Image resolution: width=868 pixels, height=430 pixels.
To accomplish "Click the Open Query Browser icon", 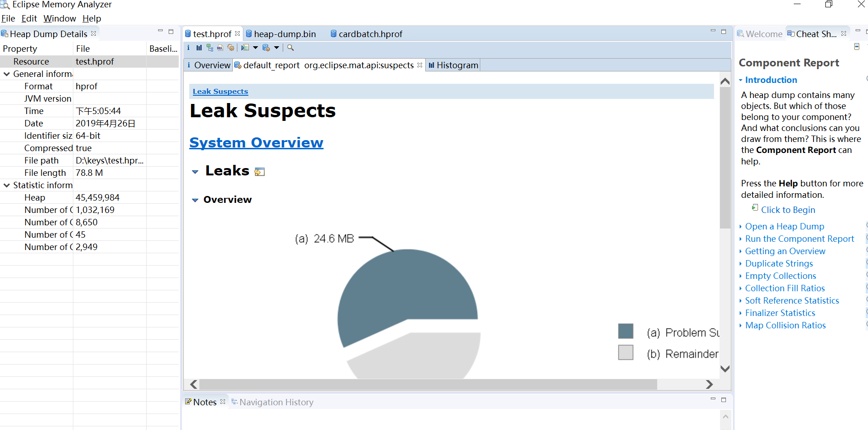I will [266, 48].
